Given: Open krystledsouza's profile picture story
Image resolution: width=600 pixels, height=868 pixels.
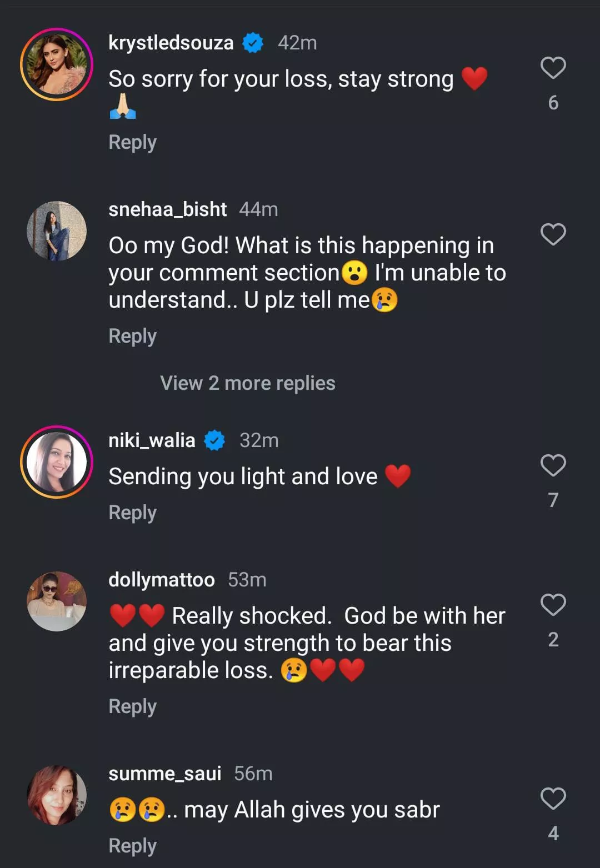Looking at the screenshot, I should tap(57, 64).
